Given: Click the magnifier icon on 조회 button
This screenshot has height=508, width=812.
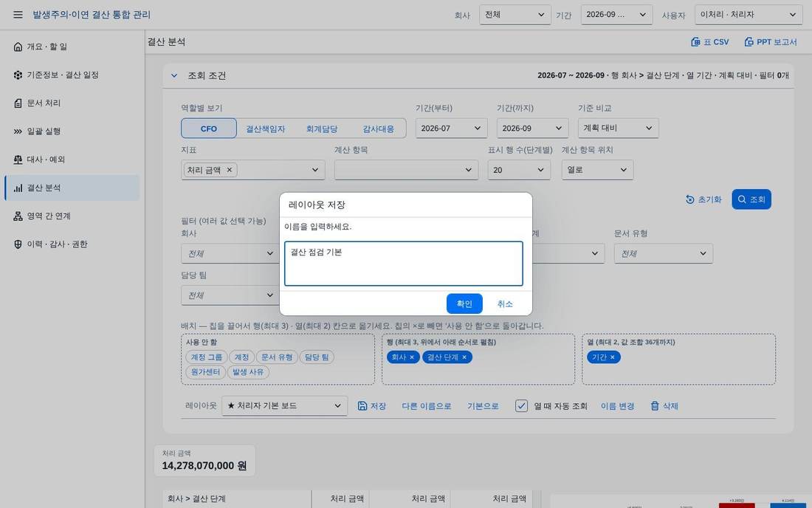Looking at the screenshot, I should pos(742,199).
